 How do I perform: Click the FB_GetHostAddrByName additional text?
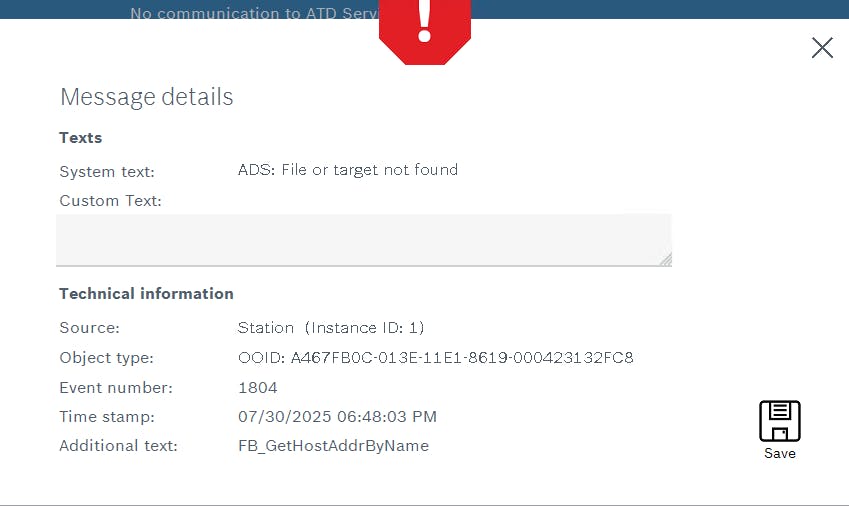334,446
